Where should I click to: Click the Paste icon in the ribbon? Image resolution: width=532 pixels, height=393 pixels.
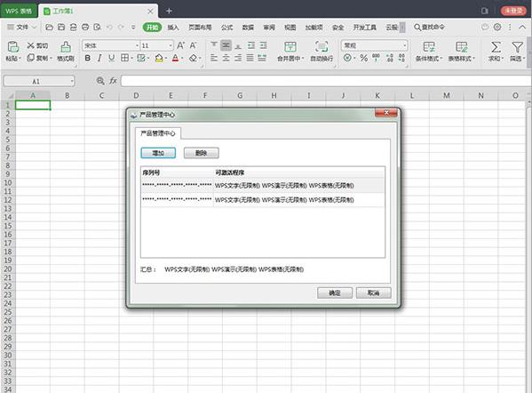13,47
